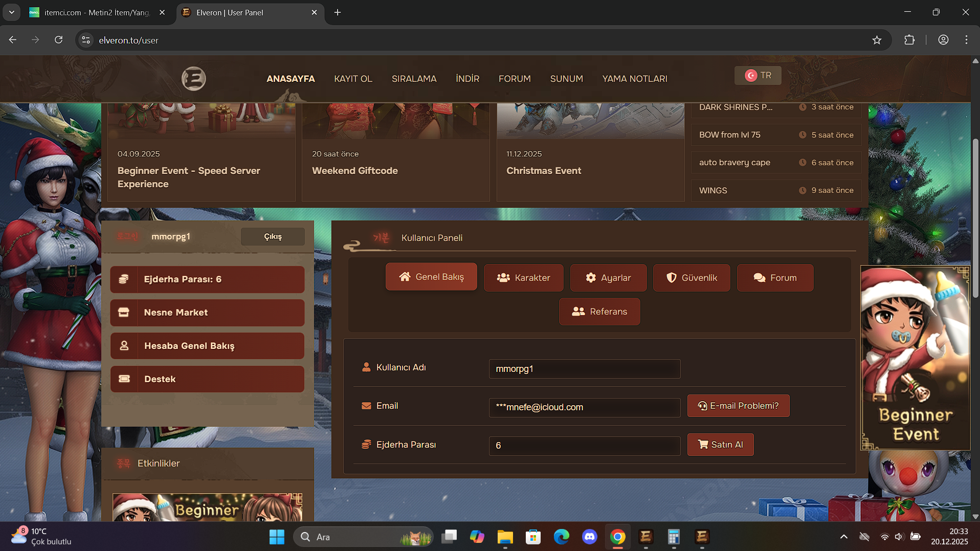
Task: Open Nesne Market from the sidebar
Action: (x=207, y=313)
